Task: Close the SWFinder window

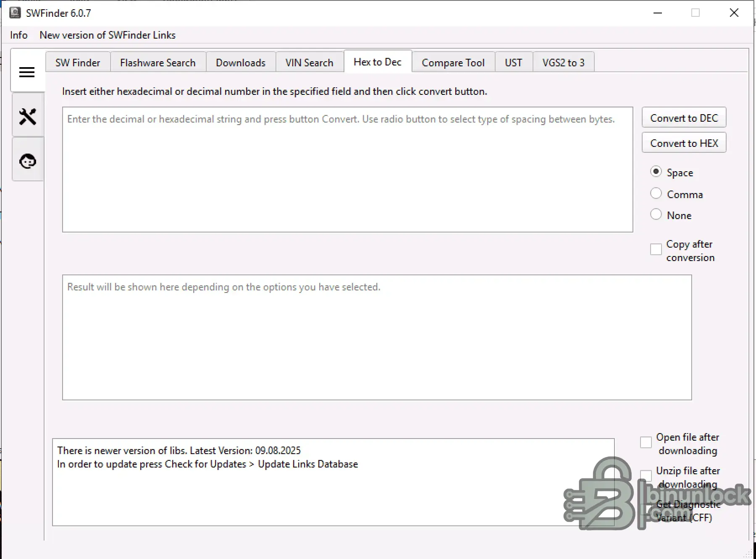Action: pos(734,13)
